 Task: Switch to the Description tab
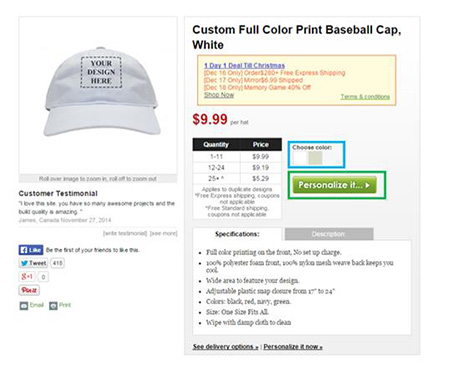point(329,234)
